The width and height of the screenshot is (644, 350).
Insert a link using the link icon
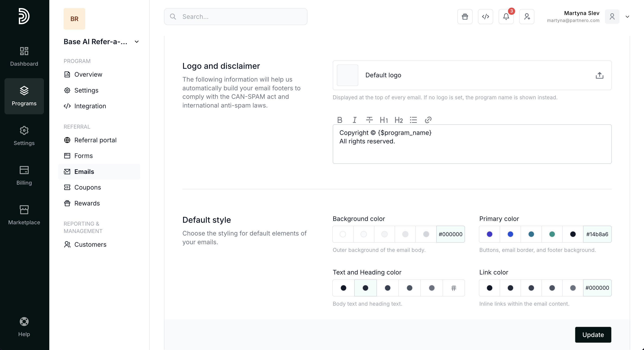428,120
